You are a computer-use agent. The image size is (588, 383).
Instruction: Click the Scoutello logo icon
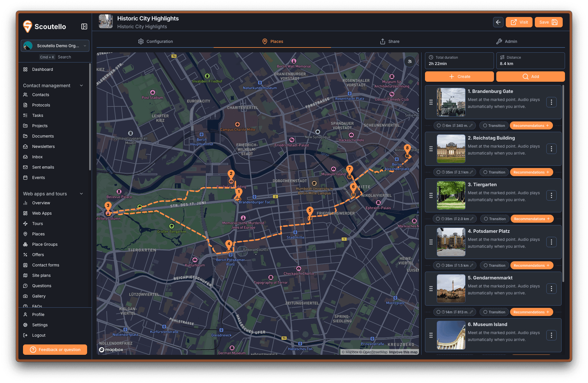coord(28,26)
